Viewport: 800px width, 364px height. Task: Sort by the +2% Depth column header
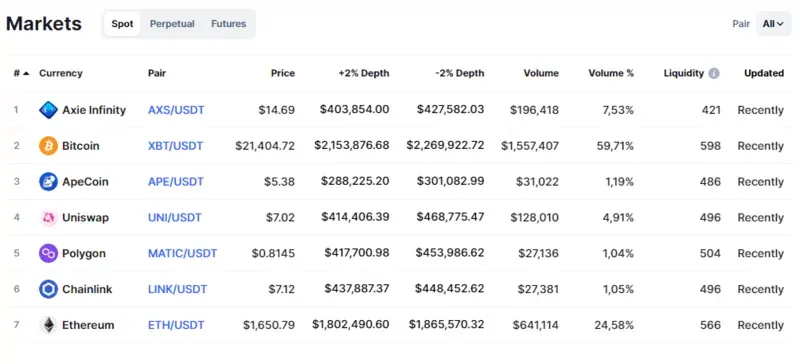[364, 74]
